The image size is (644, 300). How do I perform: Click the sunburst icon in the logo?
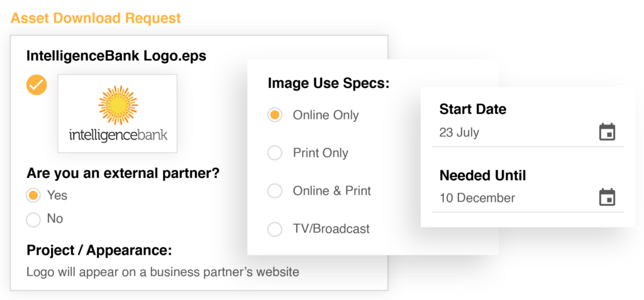click(x=118, y=105)
